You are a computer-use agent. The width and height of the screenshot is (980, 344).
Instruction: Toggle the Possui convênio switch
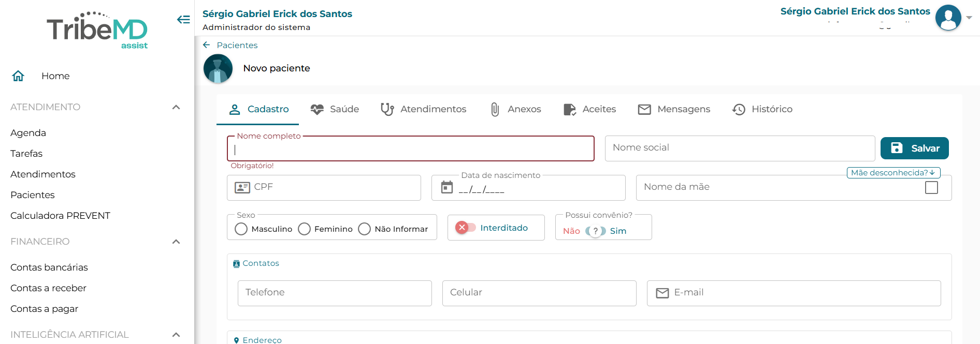(x=596, y=231)
